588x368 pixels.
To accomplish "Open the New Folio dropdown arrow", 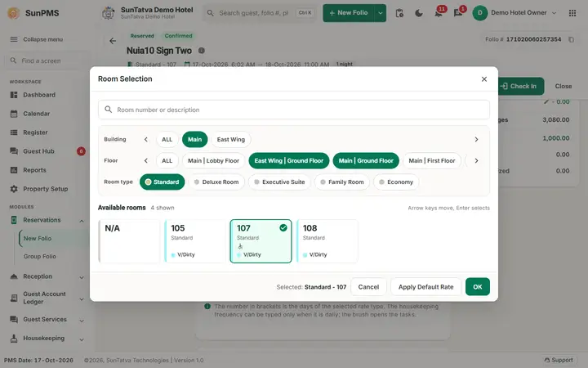I will coord(381,13).
